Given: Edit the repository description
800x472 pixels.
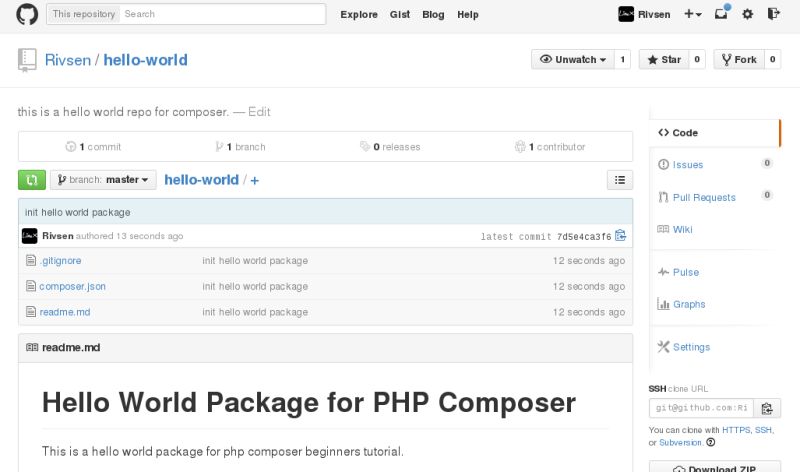Looking at the screenshot, I should pyautogui.click(x=259, y=112).
